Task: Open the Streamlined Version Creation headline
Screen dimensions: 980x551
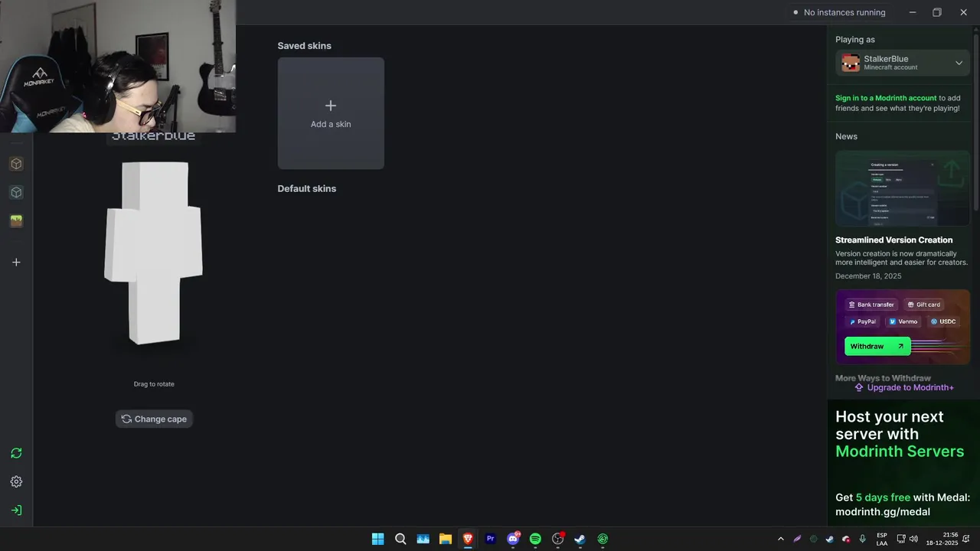Action: (x=894, y=240)
